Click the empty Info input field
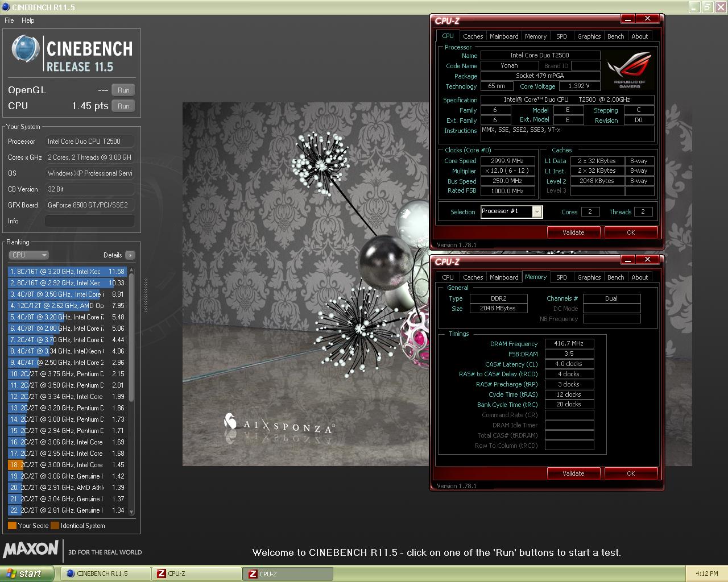 [90, 221]
